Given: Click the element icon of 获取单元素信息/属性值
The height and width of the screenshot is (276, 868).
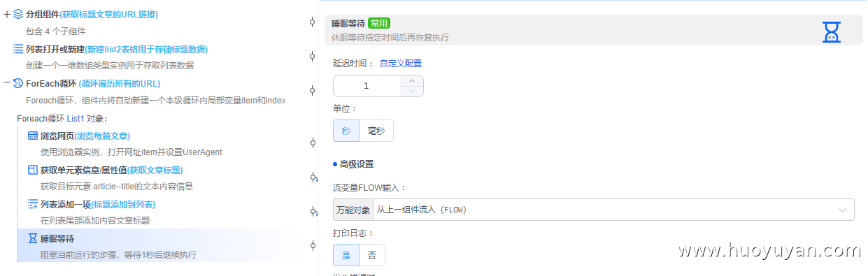Looking at the screenshot, I should 33,170.
